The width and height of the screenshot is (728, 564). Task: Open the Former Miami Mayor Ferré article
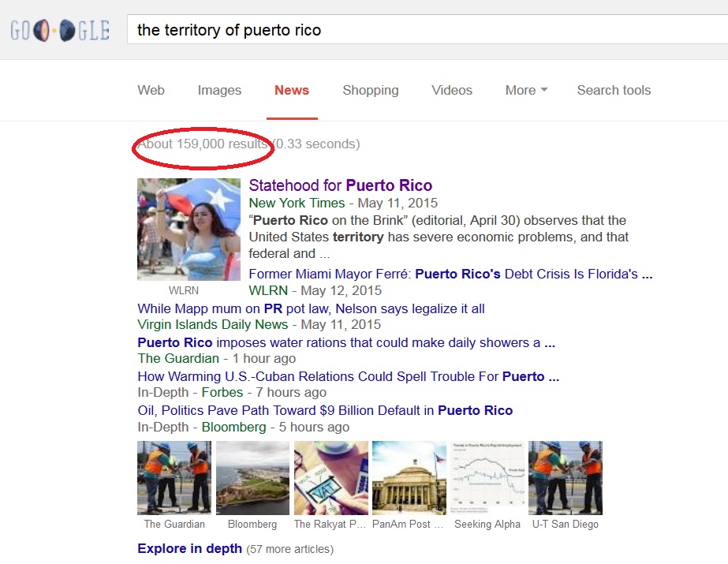point(451,274)
